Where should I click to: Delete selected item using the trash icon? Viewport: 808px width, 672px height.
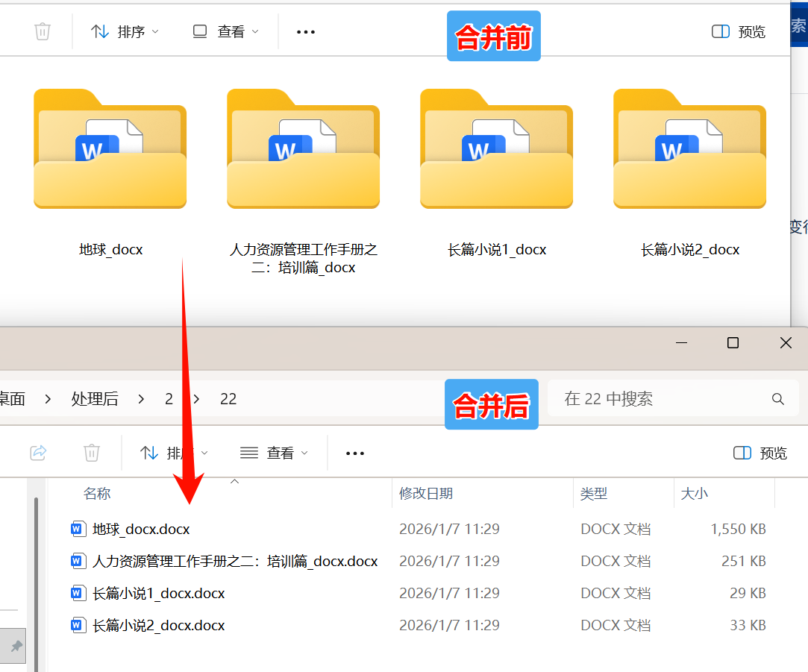(43, 31)
